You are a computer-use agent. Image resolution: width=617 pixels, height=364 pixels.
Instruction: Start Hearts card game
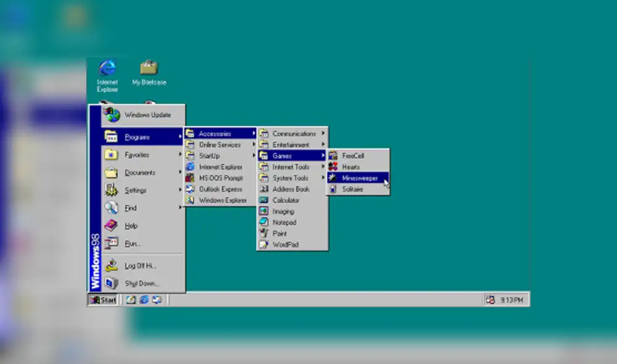357,167
